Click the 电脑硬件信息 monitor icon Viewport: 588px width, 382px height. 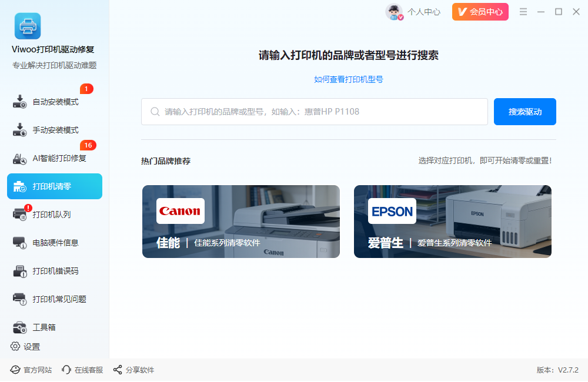19,243
